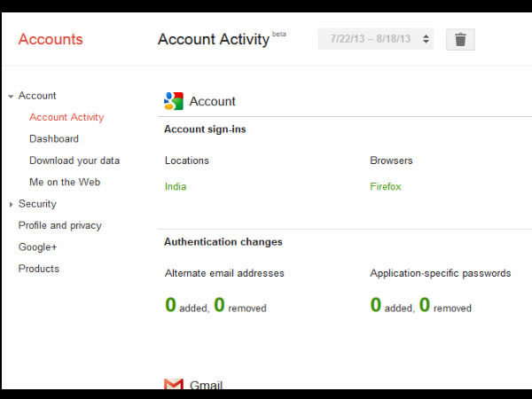
Task: Open the date range 7/22/13 – 8/18/13 dropdown
Action: point(376,39)
